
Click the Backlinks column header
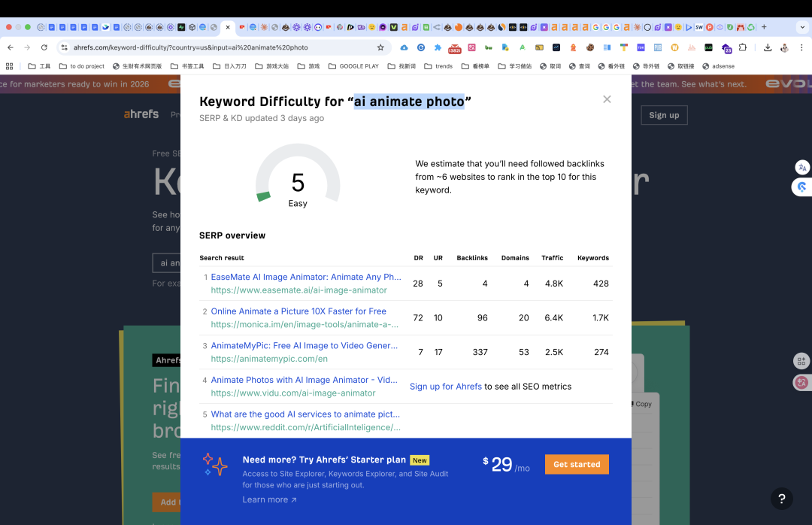(471, 257)
